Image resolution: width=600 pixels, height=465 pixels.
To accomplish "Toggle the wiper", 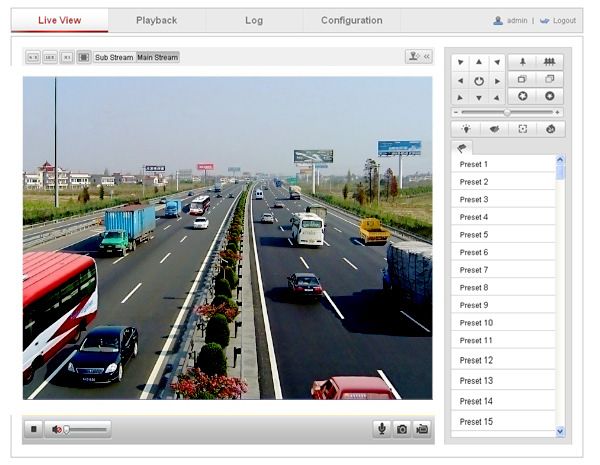I will (x=494, y=129).
